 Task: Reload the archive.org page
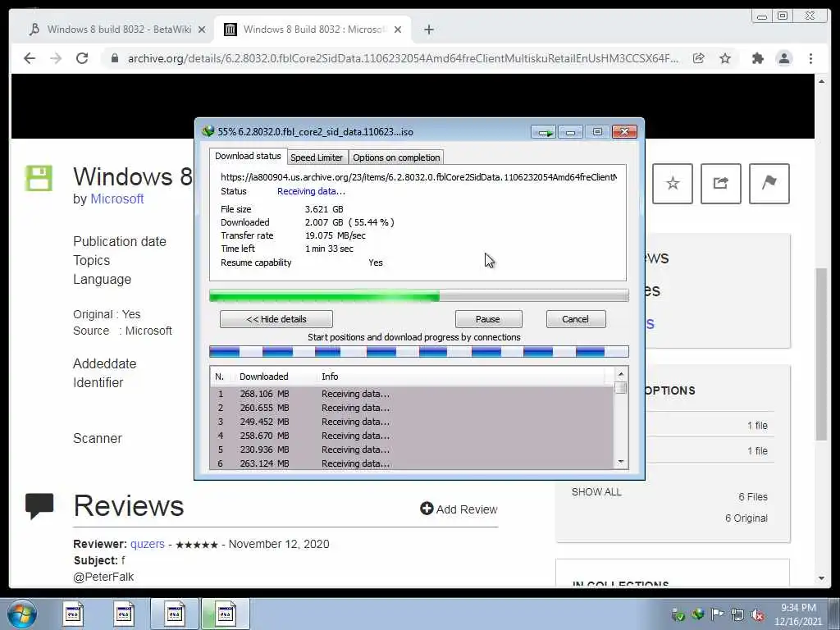click(82, 58)
